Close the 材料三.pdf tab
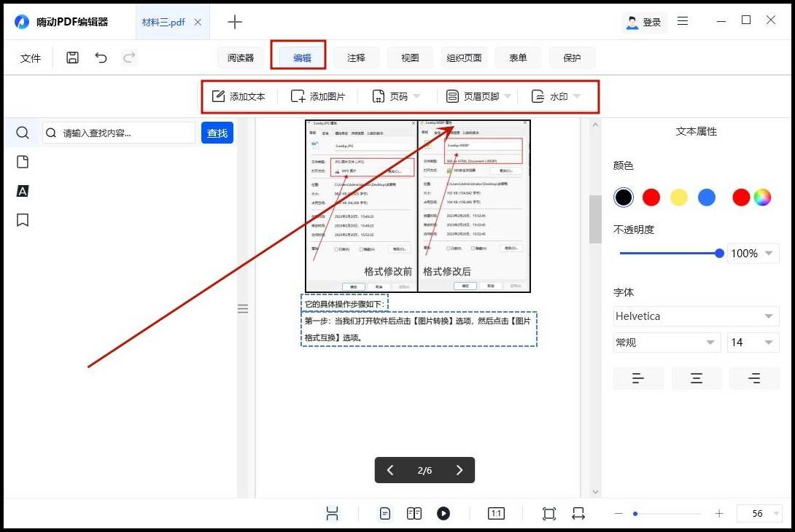Screen dimensions: 795x532 pos(198,23)
